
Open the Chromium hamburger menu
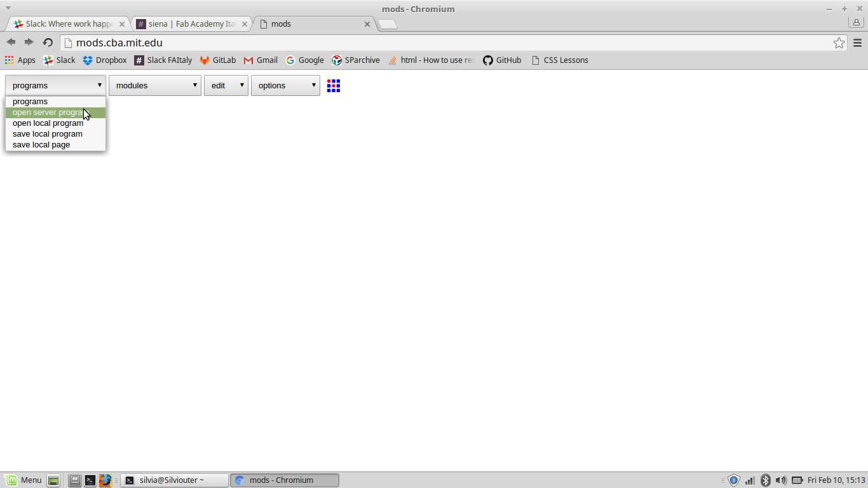(857, 43)
